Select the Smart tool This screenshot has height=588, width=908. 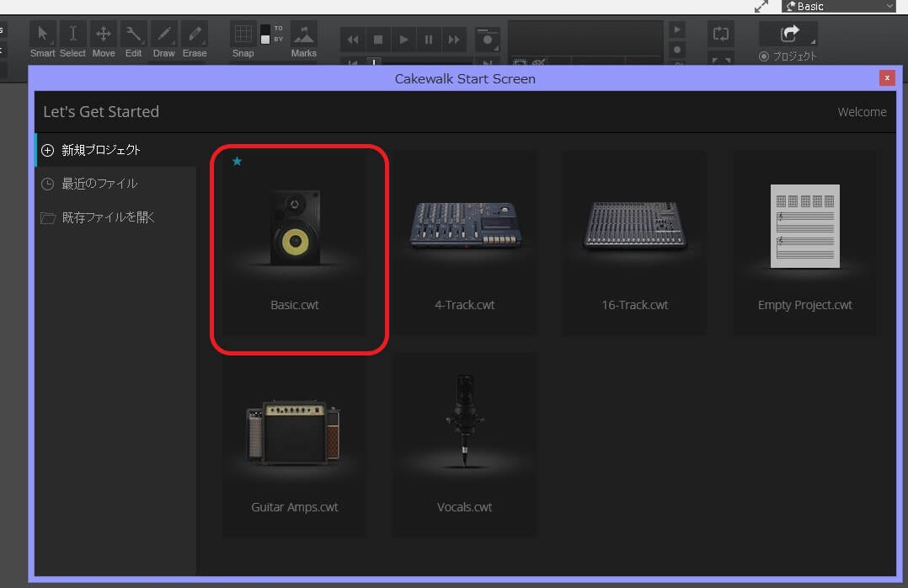click(43, 40)
